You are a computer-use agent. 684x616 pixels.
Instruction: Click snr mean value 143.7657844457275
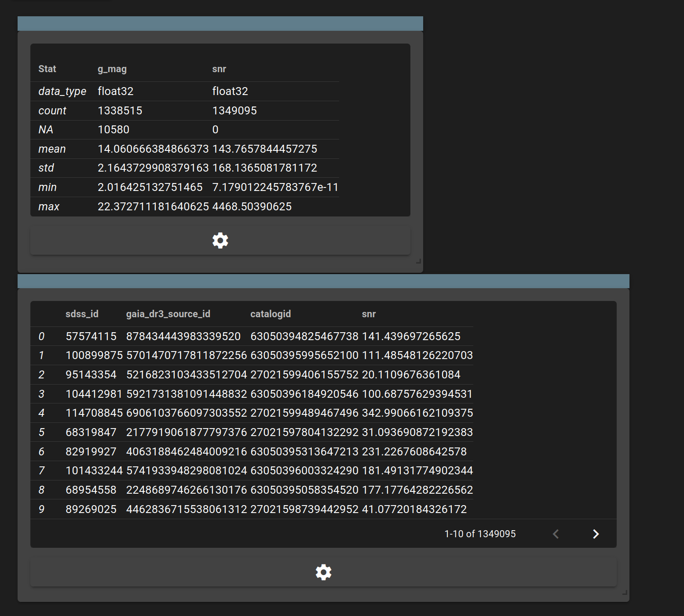click(x=265, y=149)
